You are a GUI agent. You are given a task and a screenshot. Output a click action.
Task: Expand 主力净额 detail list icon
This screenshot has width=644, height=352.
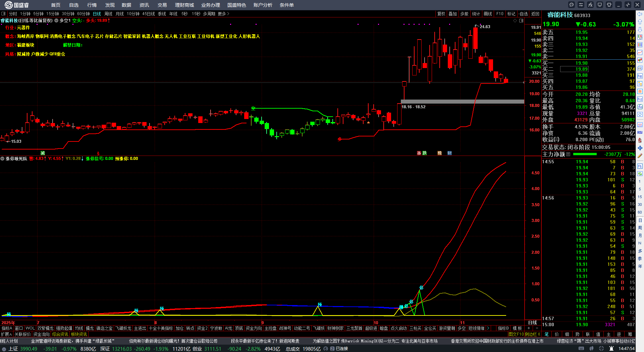(568, 154)
